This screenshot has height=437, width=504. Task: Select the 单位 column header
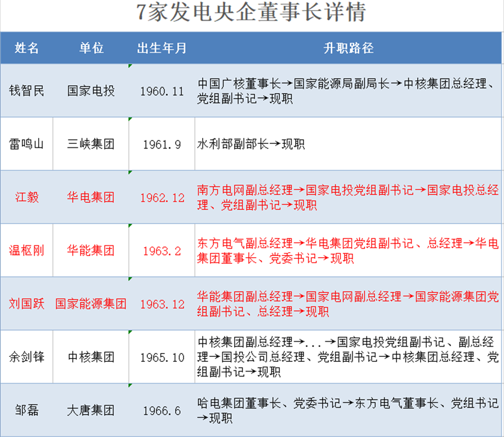pos(91,48)
